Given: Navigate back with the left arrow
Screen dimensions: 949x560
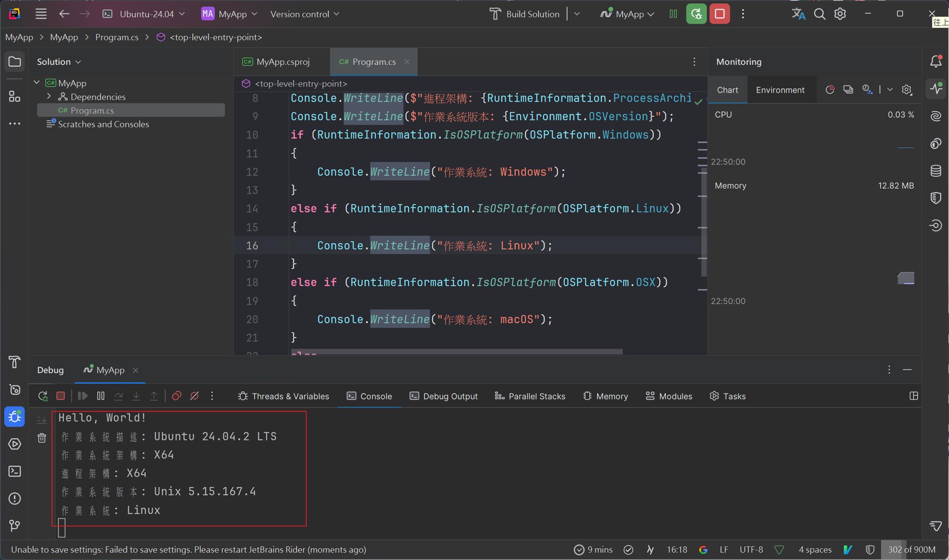Looking at the screenshot, I should click(64, 14).
